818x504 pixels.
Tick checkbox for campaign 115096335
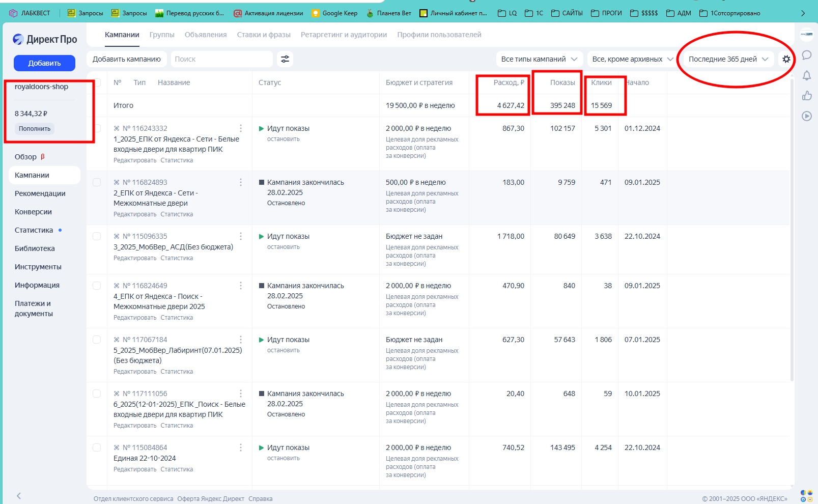(x=97, y=236)
